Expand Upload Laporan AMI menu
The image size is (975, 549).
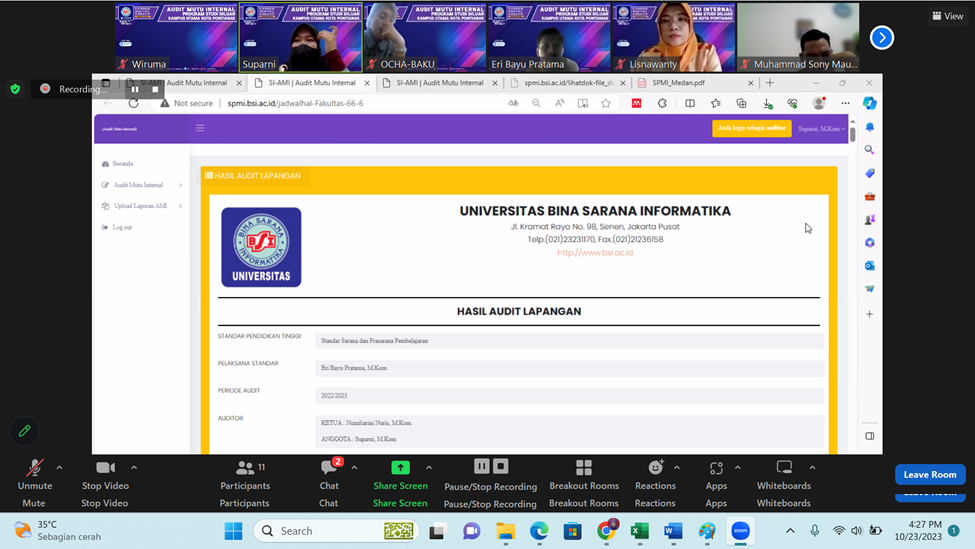point(142,206)
